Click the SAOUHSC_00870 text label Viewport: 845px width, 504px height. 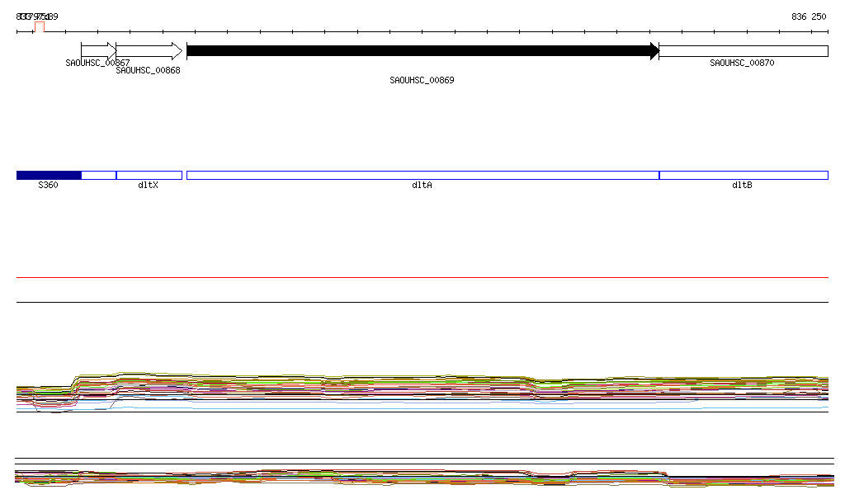(742, 63)
